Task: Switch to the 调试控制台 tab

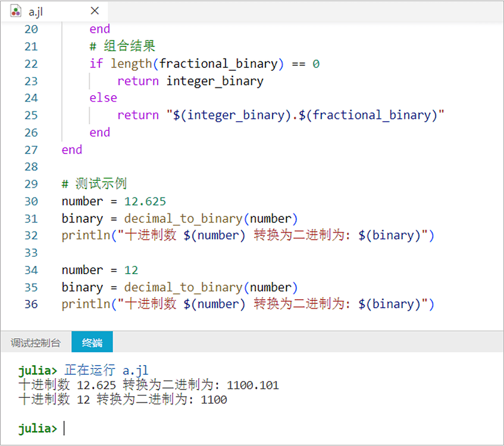Action: click(x=36, y=343)
